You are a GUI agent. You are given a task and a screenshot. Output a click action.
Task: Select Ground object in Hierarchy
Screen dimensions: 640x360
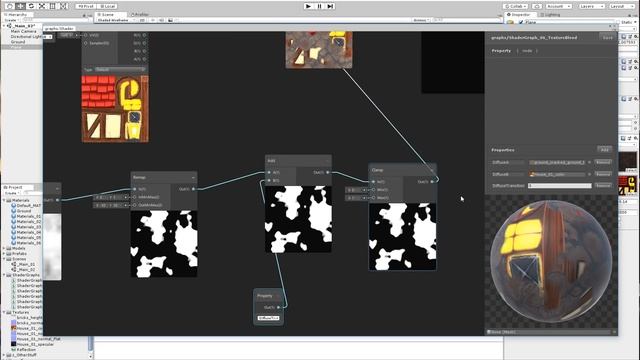[18, 42]
